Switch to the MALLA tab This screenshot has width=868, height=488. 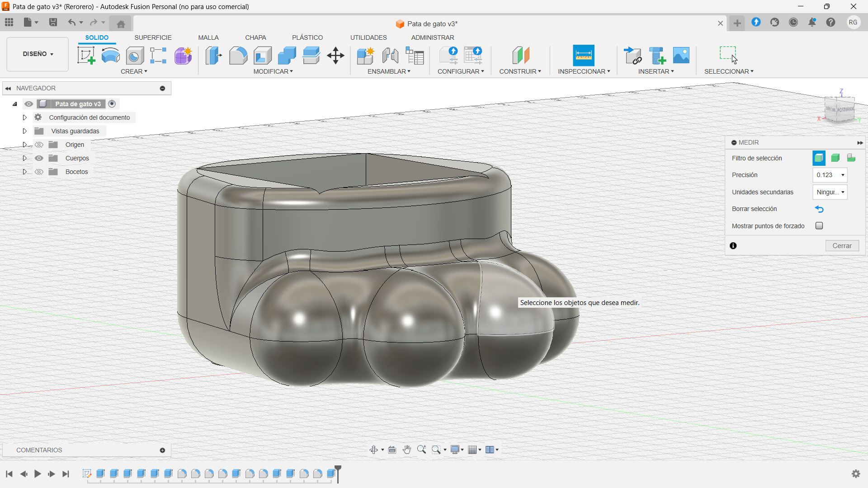click(x=208, y=38)
